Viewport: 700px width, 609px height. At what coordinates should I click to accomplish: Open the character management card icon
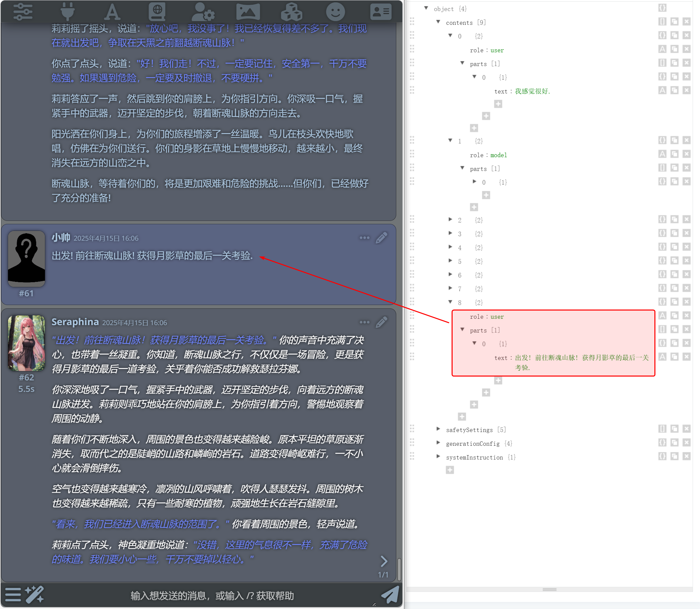coord(381,12)
